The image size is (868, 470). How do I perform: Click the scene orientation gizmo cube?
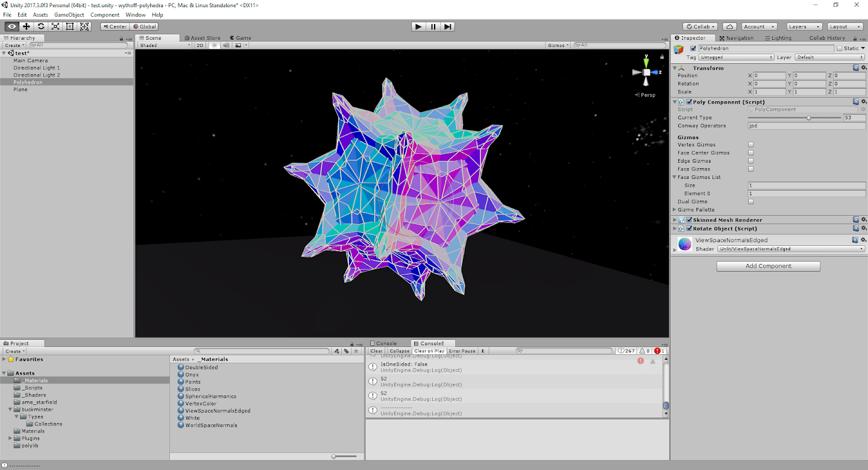pos(646,72)
